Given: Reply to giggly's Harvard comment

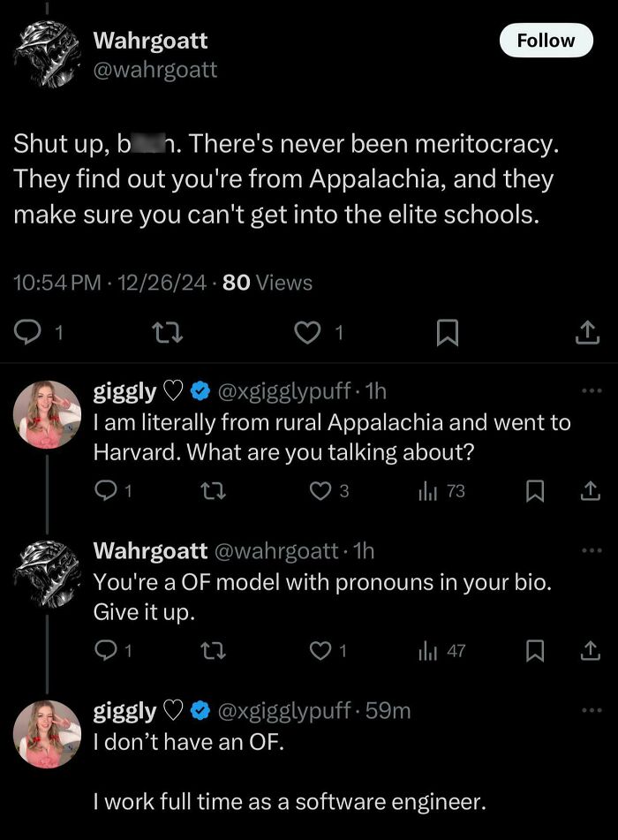Looking at the screenshot, I should pos(108,492).
